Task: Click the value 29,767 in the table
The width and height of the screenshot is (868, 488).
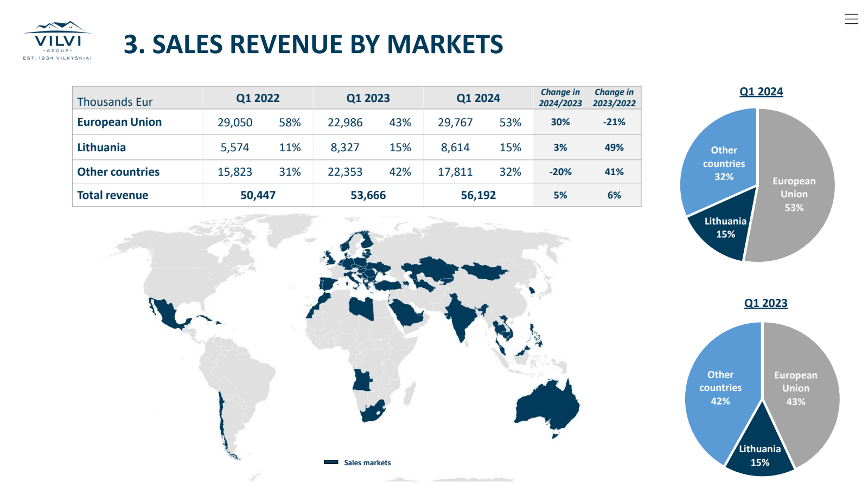Action: point(455,123)
